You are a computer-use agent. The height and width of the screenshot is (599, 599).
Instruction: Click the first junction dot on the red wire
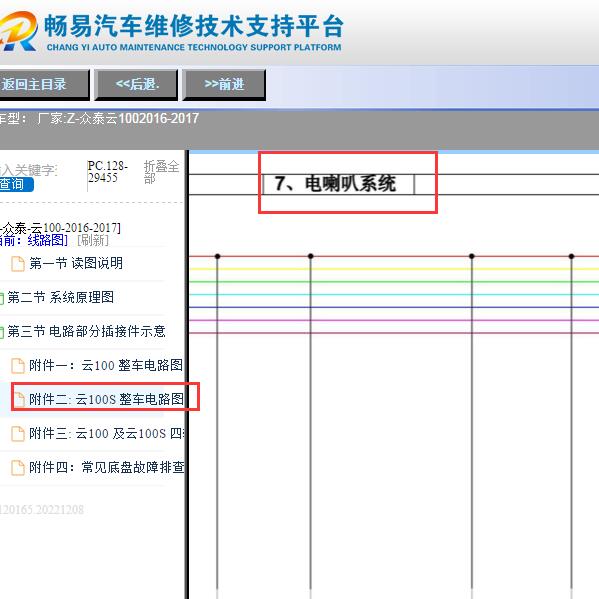click(217, 256)
